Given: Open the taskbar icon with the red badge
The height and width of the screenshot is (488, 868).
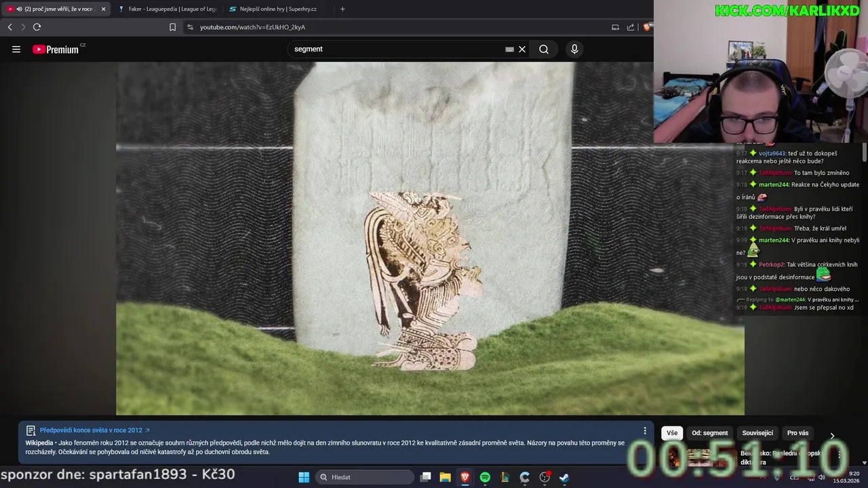Looking at the screenshot, I should point(545,477).
